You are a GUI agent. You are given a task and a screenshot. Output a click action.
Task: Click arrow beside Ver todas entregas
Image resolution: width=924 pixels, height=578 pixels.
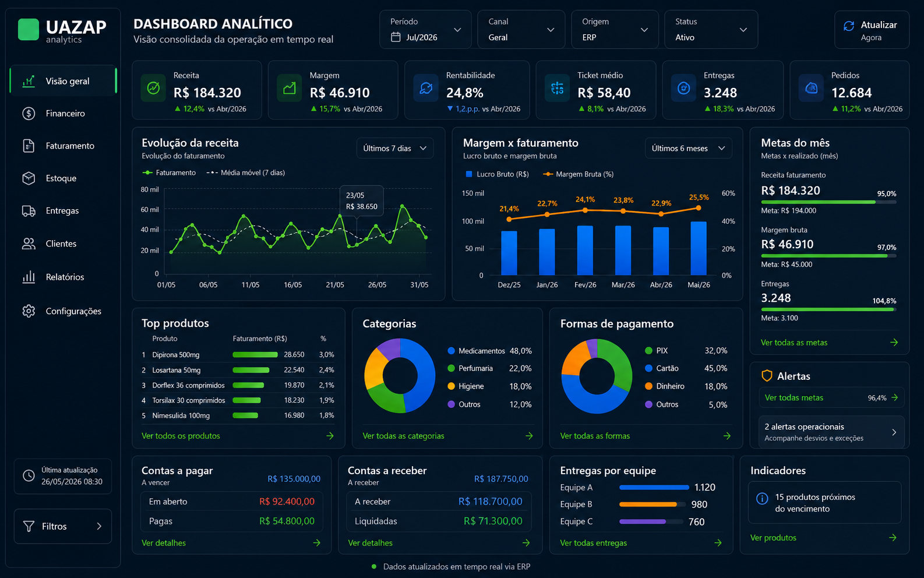[718, 542]
